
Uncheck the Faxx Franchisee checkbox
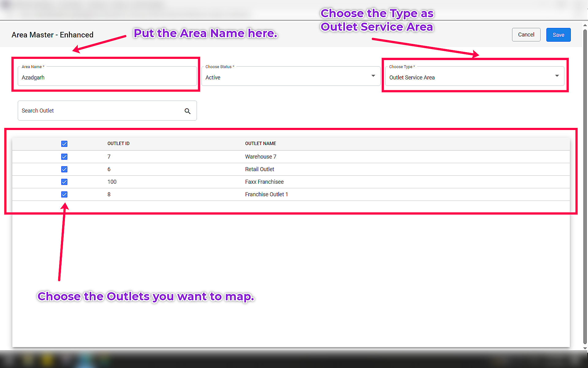point(64,182)
